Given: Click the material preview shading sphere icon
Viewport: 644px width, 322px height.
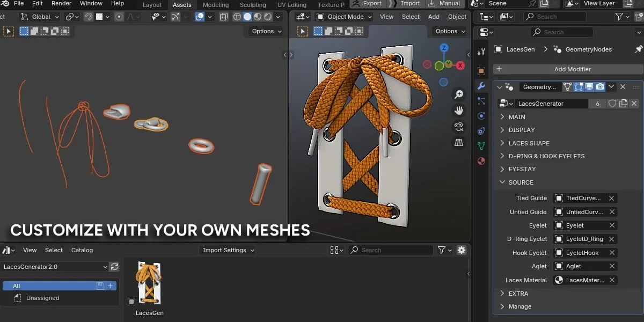Looking at the screenshot, I should (x=258, y=17).
